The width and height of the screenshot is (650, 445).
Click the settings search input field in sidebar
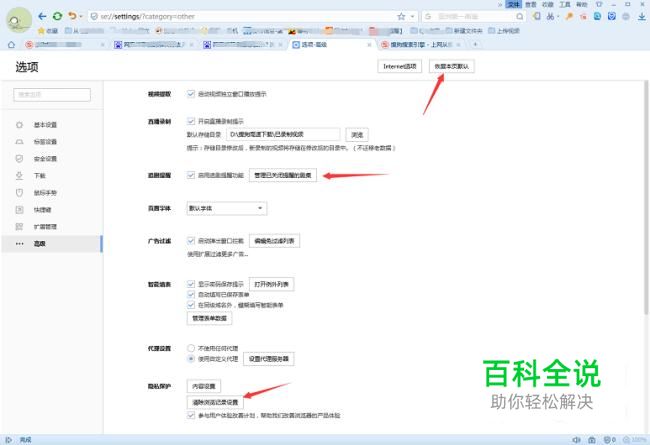pyautogui.click(x=52, y=95)
